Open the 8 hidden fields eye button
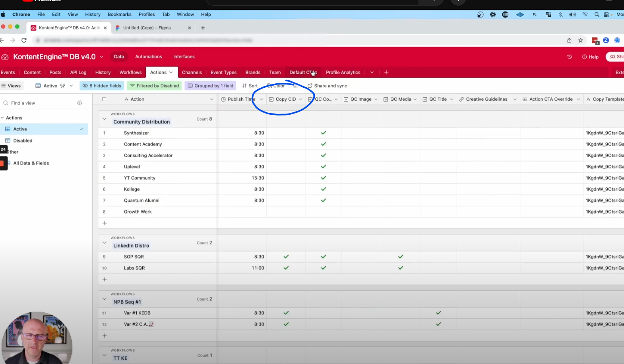Image resolution: width=624 pixels, height=364 pixels. tap(103, 86)
